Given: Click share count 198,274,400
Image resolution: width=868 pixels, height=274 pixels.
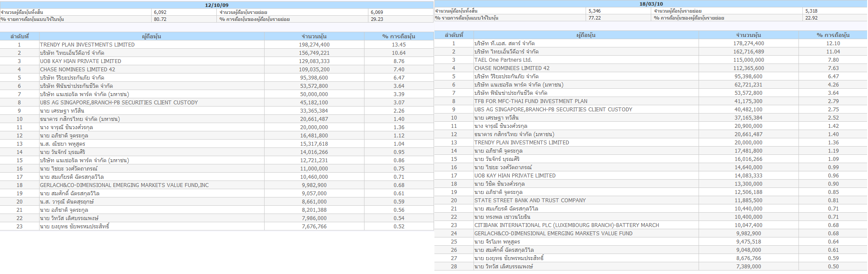Looking at the screenshot, I should click(x=314, y=45).
